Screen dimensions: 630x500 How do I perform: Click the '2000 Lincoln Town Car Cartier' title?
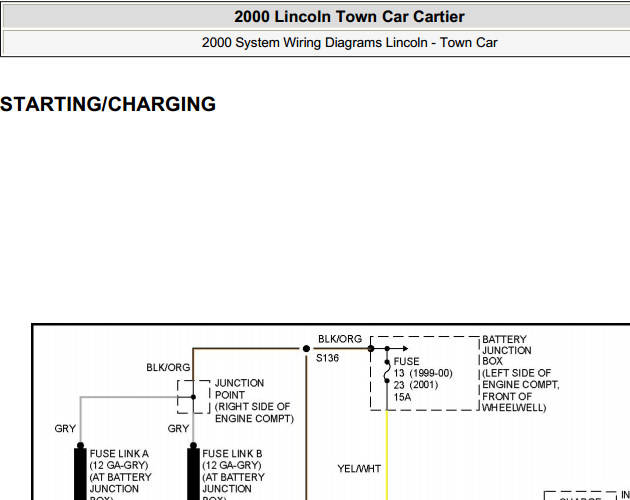coord(349,16)
